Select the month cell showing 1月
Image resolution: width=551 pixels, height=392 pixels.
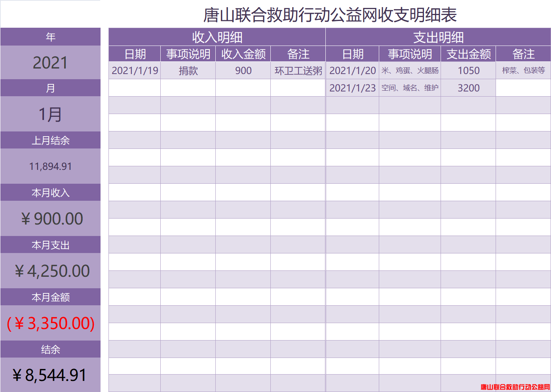[50, 114]
